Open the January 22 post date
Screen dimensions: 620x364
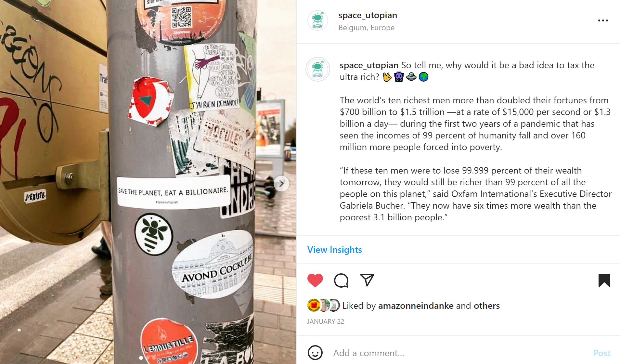coord(325,321)
